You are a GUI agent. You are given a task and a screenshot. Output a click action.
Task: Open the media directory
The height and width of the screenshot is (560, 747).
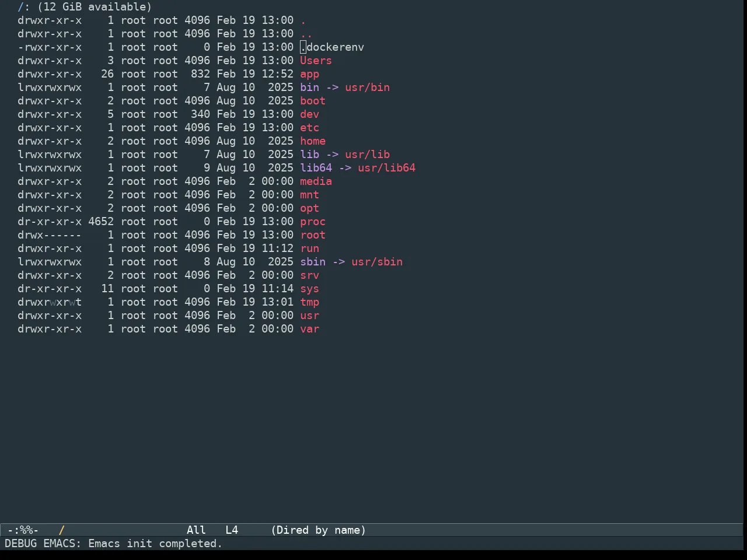point(316,181)
